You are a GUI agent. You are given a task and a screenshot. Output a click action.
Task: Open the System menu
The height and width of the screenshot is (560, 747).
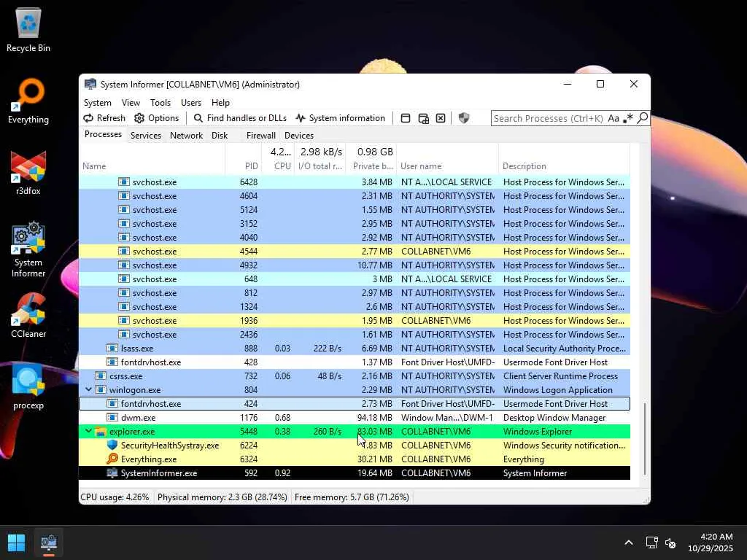pos(98,102)
